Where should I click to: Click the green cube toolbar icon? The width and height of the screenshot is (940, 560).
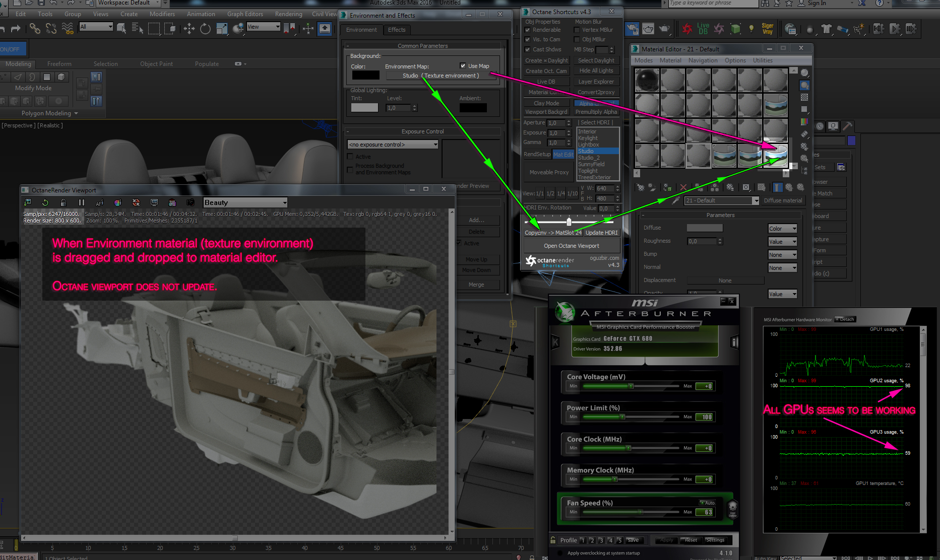(735, 29)
